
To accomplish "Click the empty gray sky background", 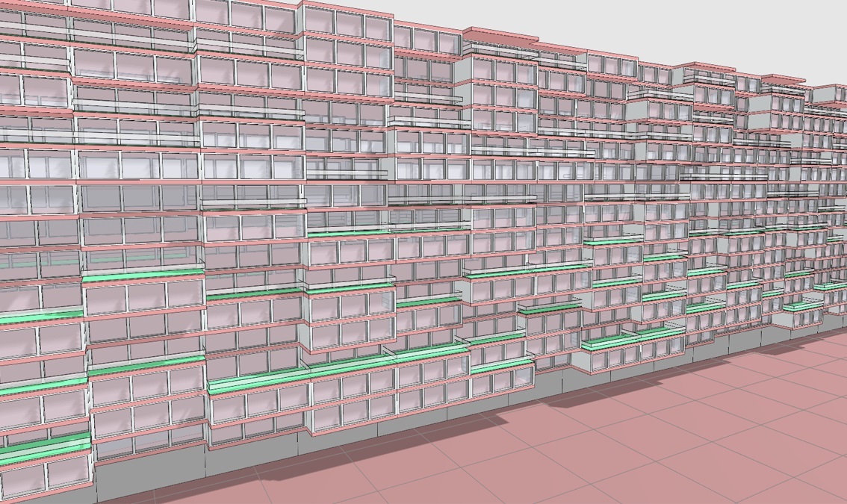I will pyautogui.click(x=672, y=30).
